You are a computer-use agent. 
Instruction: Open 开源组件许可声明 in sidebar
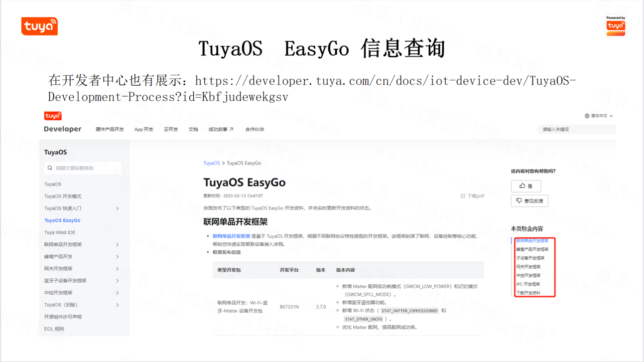tap(63, 317)
